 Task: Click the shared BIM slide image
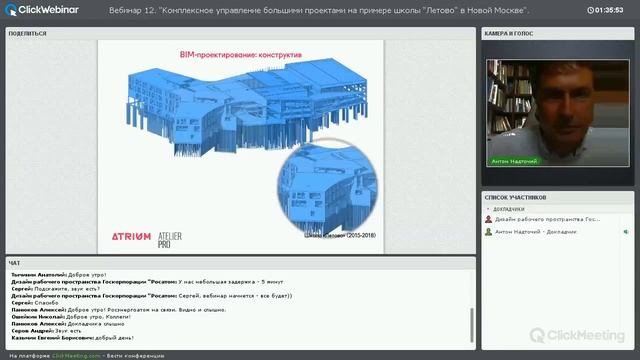coord(241,147)
